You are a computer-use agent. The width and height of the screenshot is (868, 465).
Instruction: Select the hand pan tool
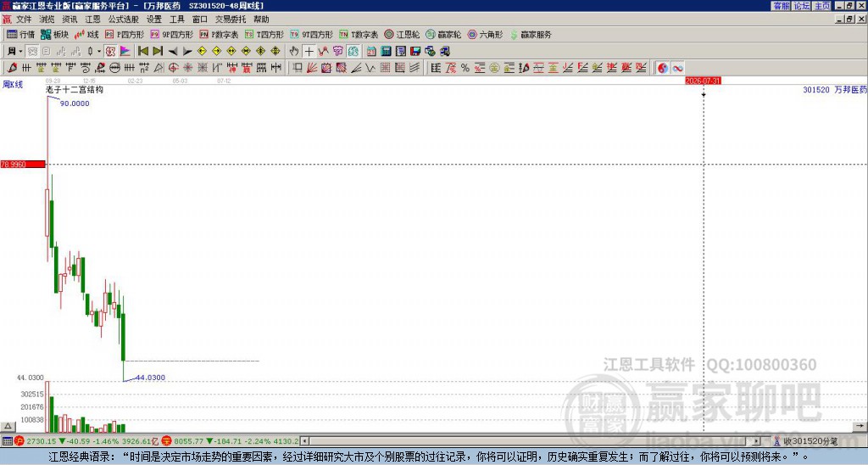click(294, 51)
